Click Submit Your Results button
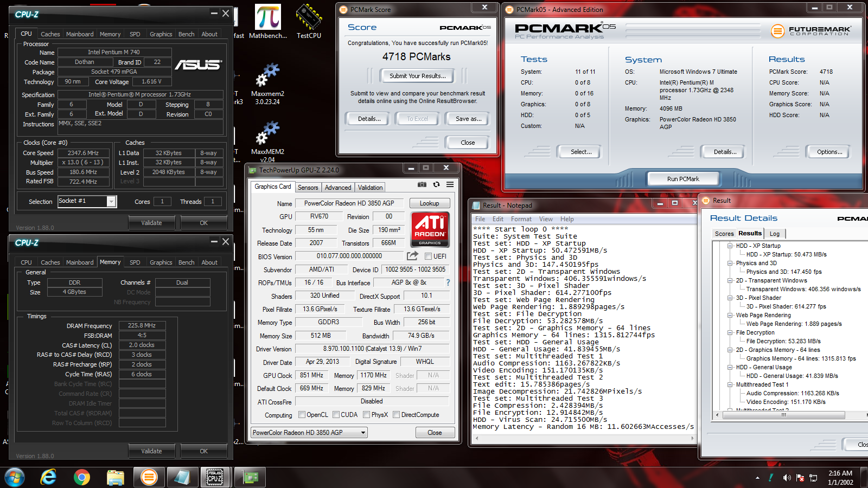Screen dimensions: 868x488 (x=417, y=76)
